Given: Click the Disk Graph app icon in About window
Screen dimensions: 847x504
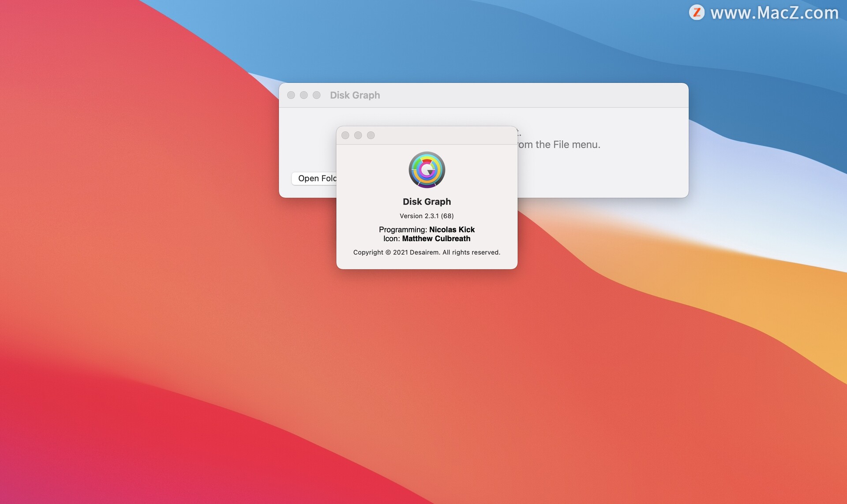Looking at the screenshot, I should click(x=427, y=170).
